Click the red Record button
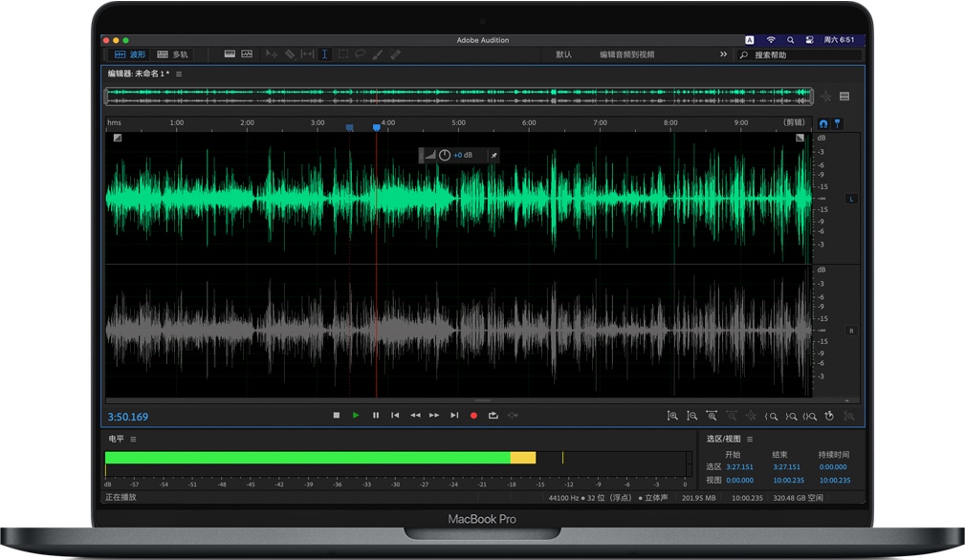965x560 pixels. (473, 415)
